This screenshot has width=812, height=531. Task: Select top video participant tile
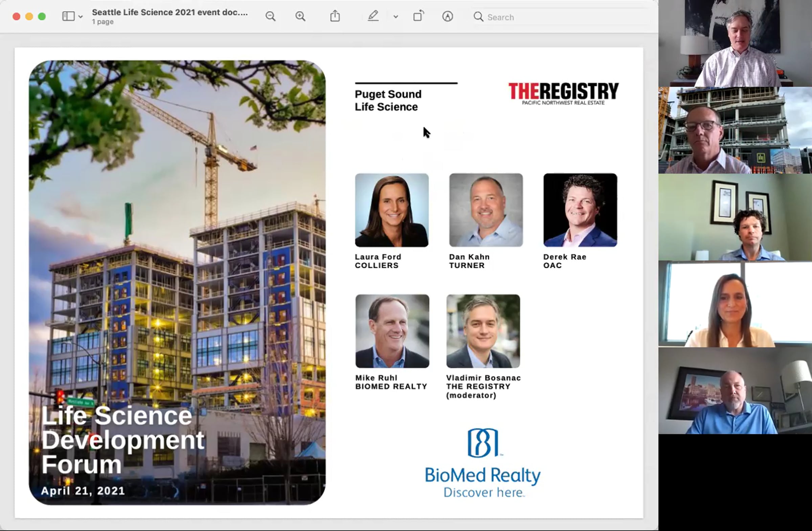coord(735,43)
